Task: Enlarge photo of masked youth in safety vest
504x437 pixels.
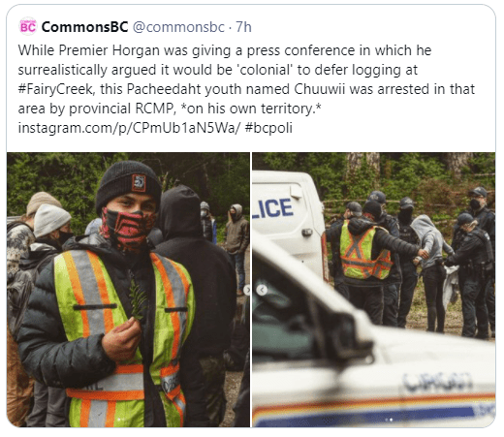Action: [128, 290]
